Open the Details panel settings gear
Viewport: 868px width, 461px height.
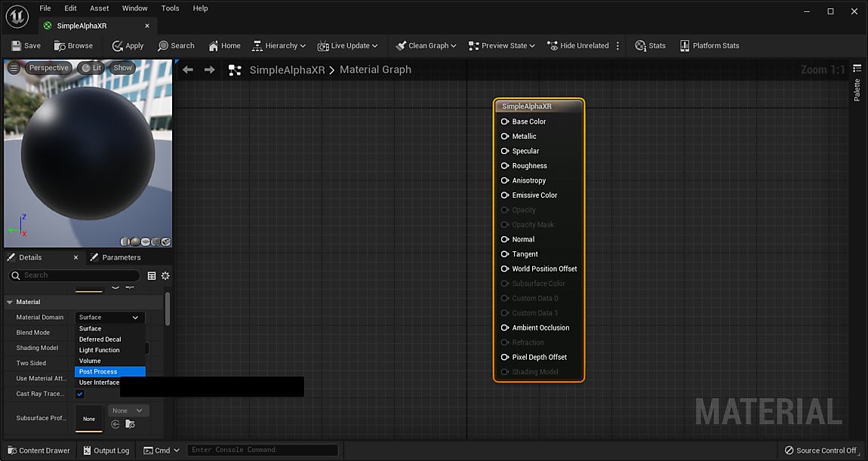(x=165, y=275)
